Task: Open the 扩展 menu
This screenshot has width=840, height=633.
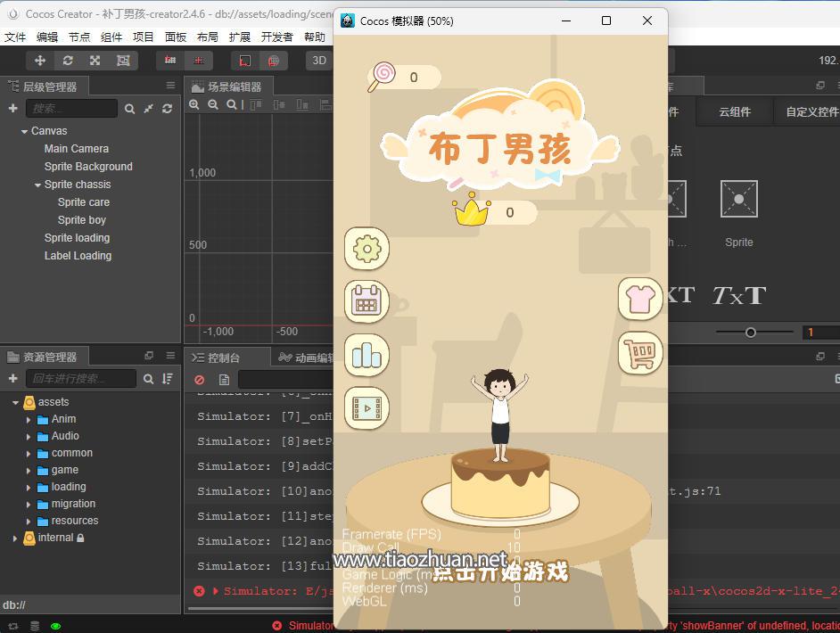Action: pos(240,37)
